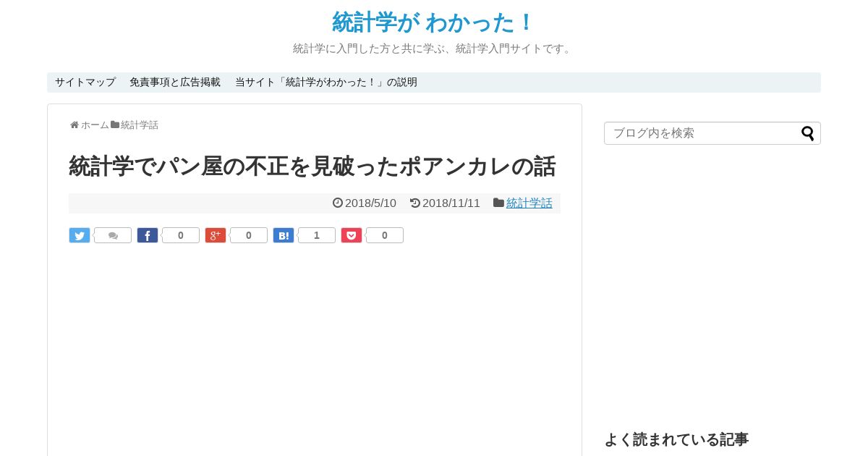Click the home icon in breadcrumb

[x=75, y=125]
